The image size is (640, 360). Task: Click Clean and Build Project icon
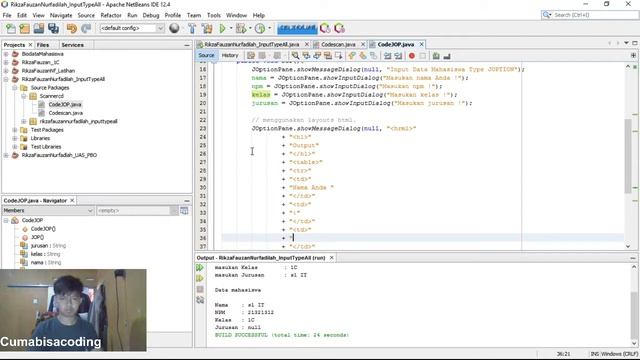click(207, 28)
